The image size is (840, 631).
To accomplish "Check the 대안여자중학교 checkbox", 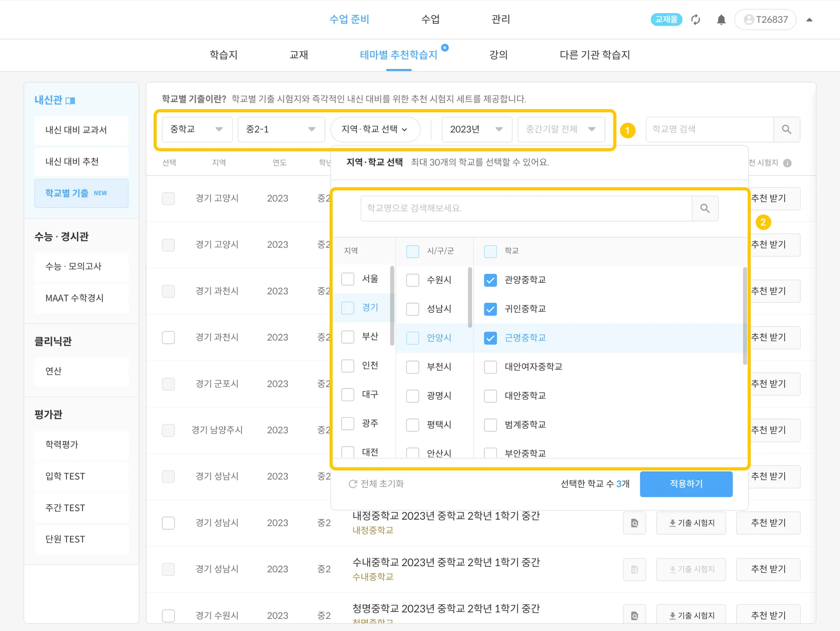I will click(x=490, y=367).
